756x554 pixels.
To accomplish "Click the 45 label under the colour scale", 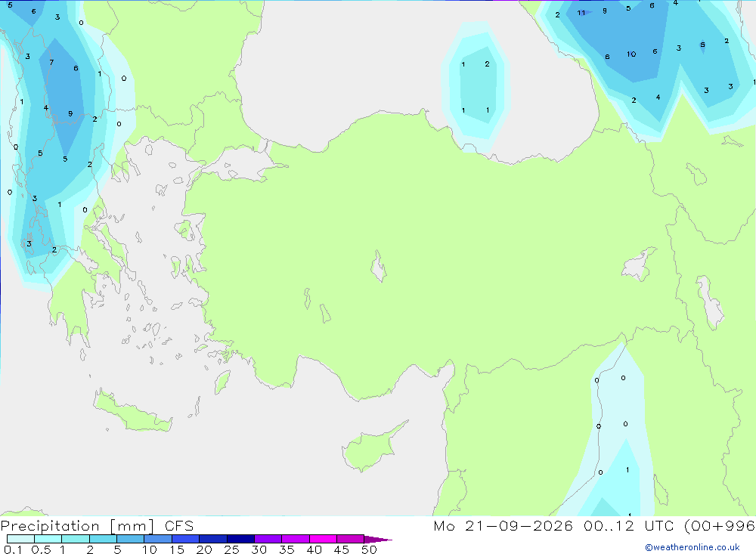I will tap(342, 549).
